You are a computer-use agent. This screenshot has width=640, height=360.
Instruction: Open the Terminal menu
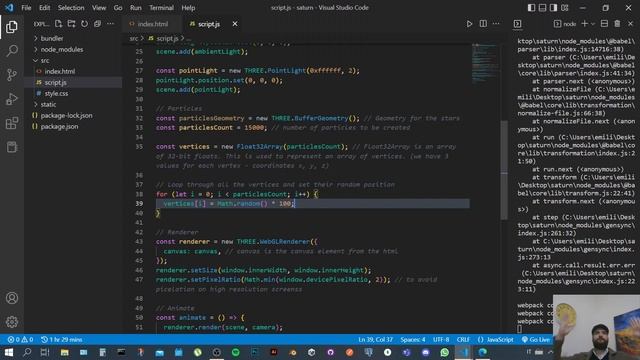tap(161, 8)
